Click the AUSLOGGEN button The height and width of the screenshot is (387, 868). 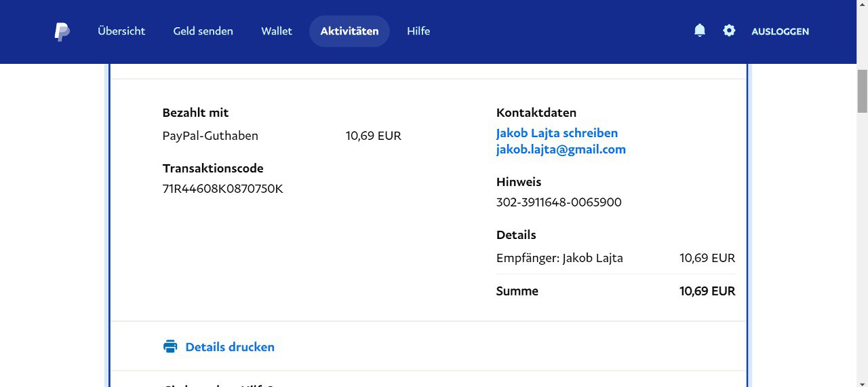pos(780,31)
